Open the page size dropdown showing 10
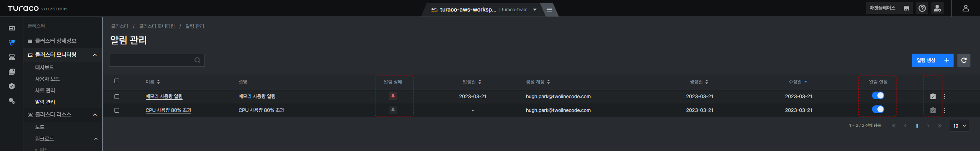Screen dimensions: 980x151 pyautogui.click(x=959, y=126)
